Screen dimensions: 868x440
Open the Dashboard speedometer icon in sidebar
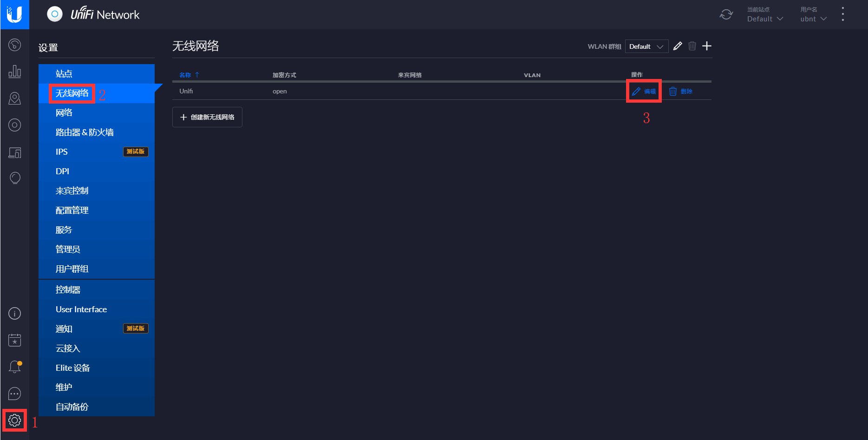coord(14,45)
